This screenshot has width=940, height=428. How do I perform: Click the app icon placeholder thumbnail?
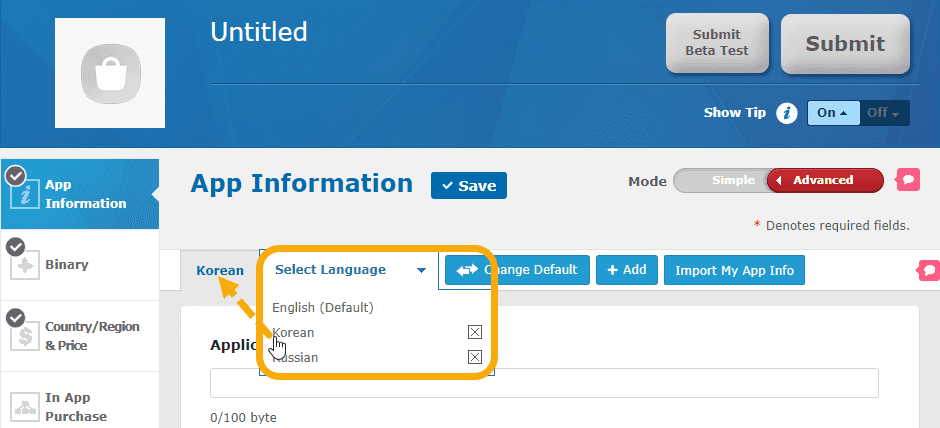pos(109,72)
